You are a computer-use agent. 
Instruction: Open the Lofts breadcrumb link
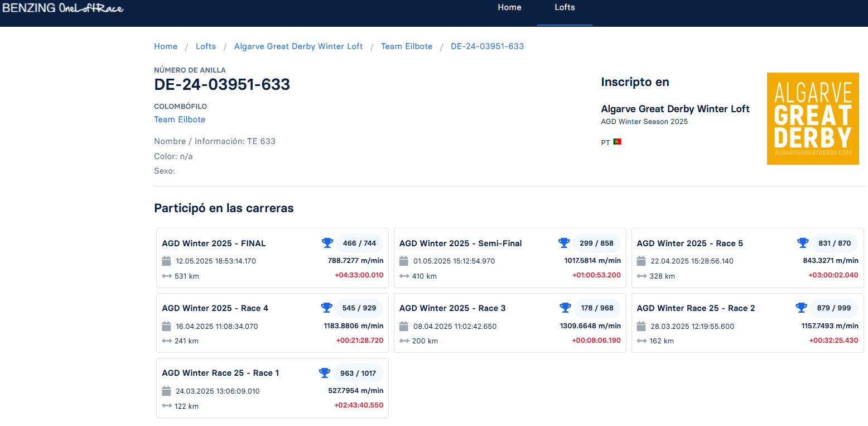coord(206,46)
